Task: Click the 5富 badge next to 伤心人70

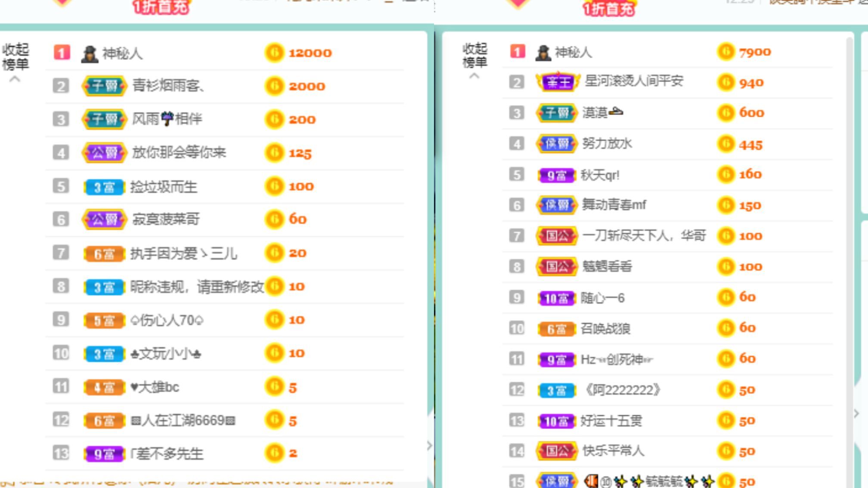Action: pyautogui.click(x=104, y=321)
